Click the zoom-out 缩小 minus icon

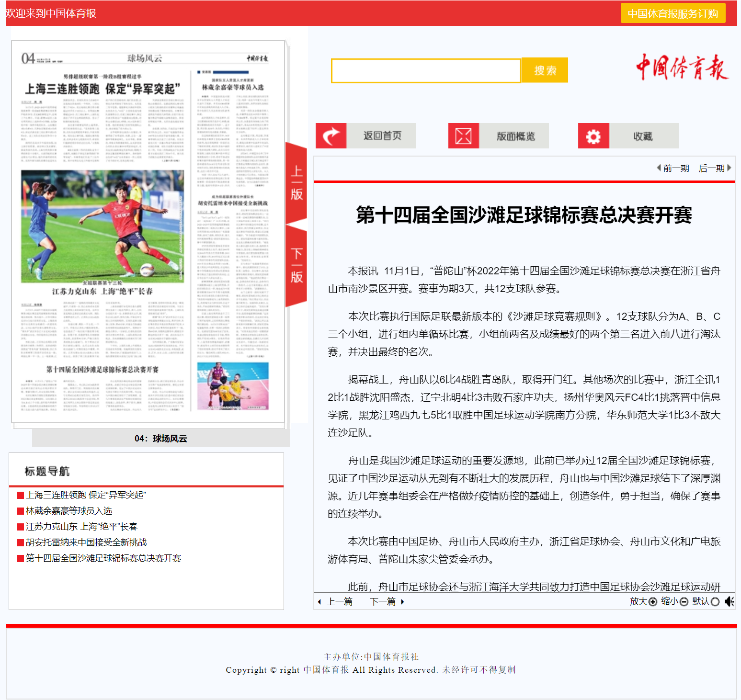point(684,602)
